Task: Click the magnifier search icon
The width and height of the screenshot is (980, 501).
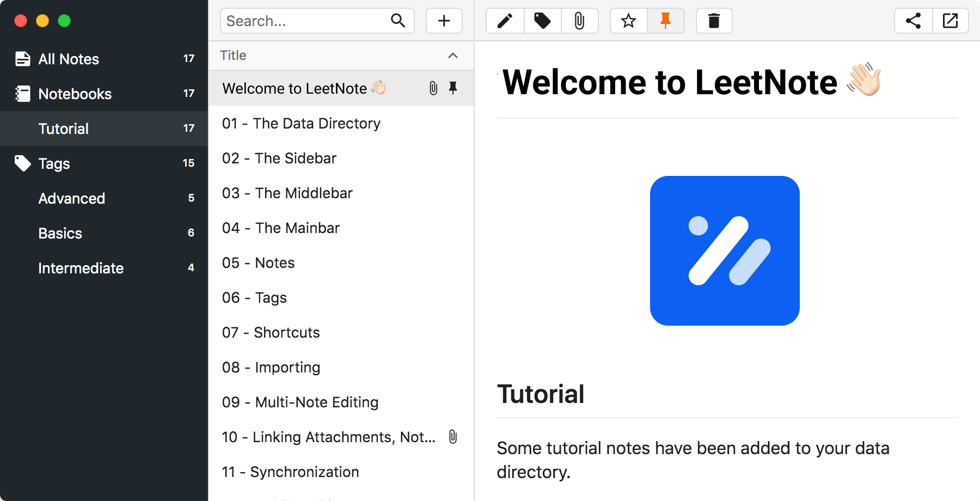Action: (x=398, y=21)
